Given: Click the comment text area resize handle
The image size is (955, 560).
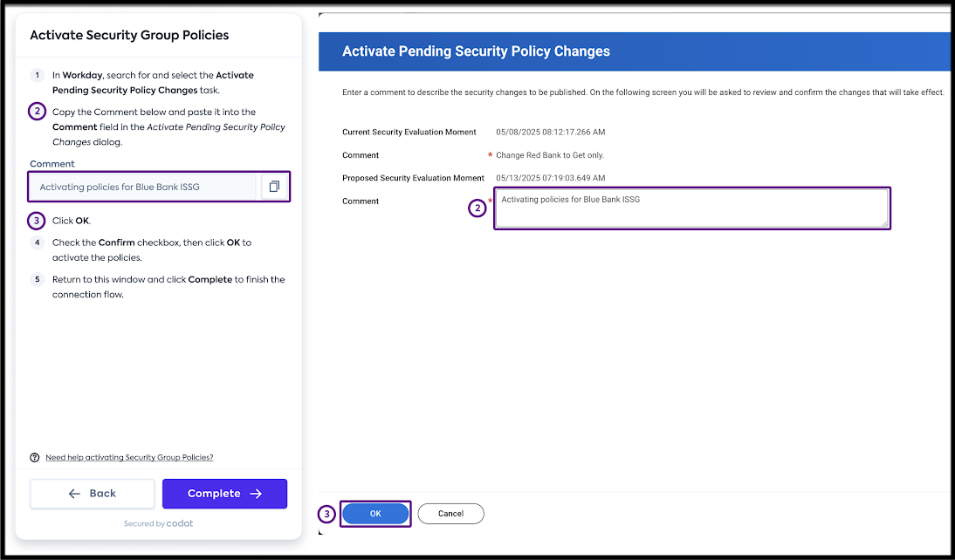Looking at the screenshot, I should pyautogui.click(x=883, y=223).
